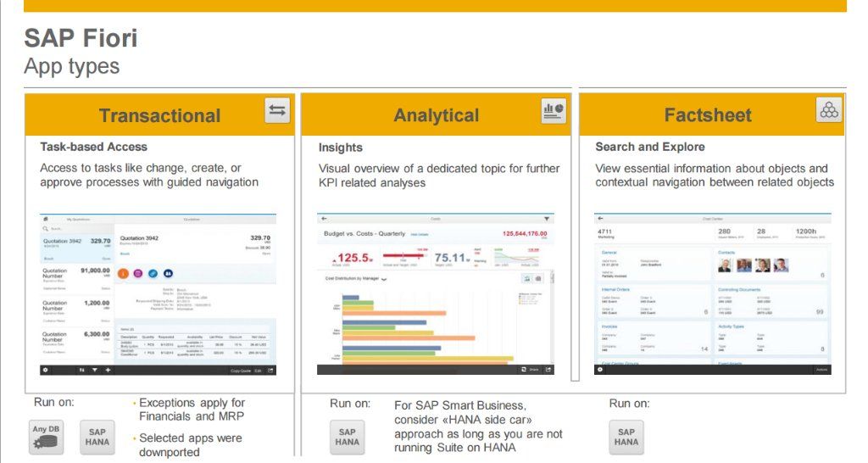Click the Task-based Access heading
Screen dimensions: 868x463
pyautogui.click(x=93, y=147)
